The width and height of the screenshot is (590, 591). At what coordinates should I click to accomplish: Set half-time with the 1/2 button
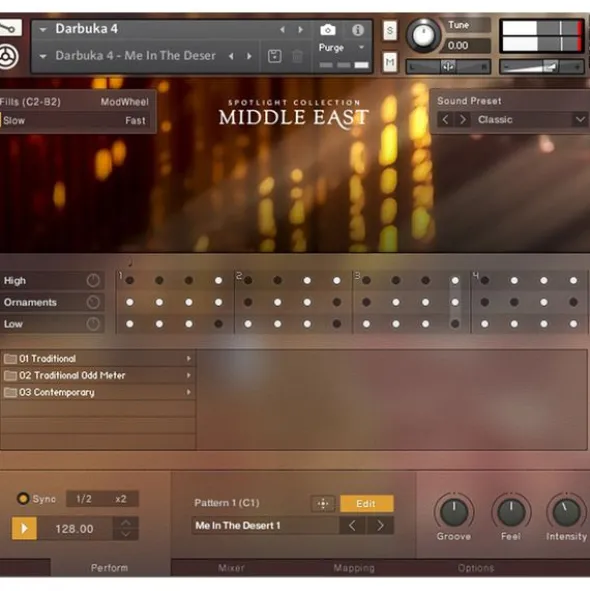(84, 499)
